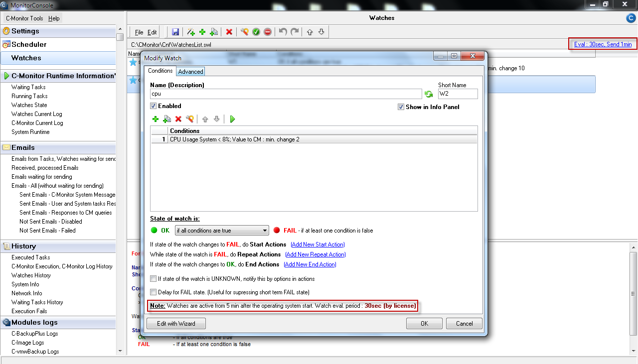This screenshot has width=638, height=364.
Task: Move the condition up in the Modify Watch dialog
Action: 205,119
